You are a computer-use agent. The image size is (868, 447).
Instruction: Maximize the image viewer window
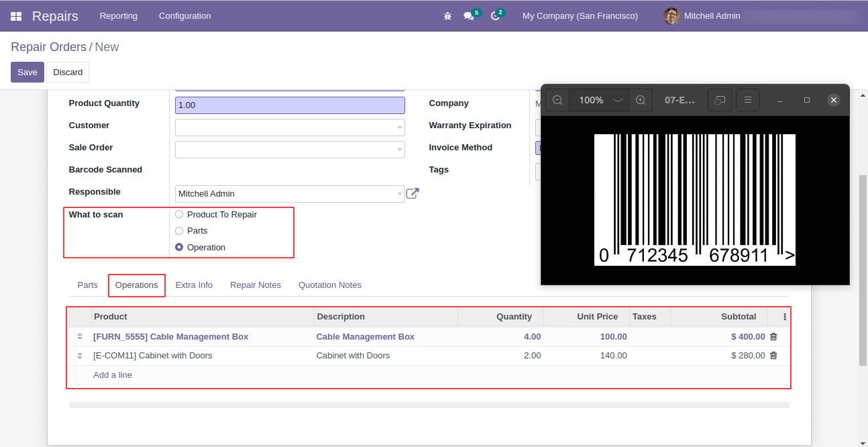(x=807, y=100)
